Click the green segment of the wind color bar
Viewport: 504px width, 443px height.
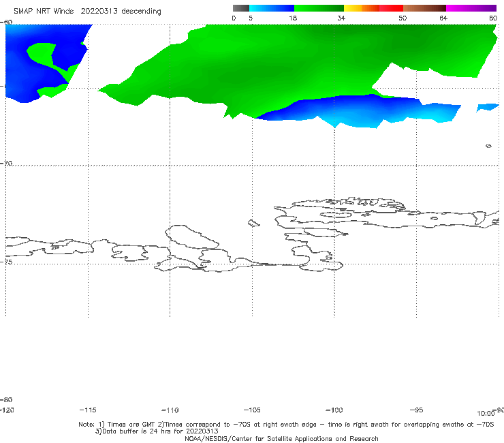[319, 8]
